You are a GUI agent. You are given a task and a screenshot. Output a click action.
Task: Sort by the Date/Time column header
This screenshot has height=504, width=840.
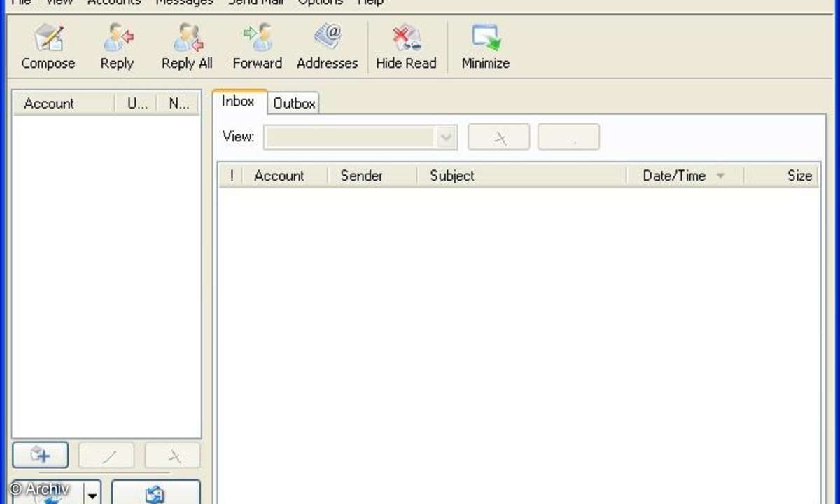coord(685,176)
